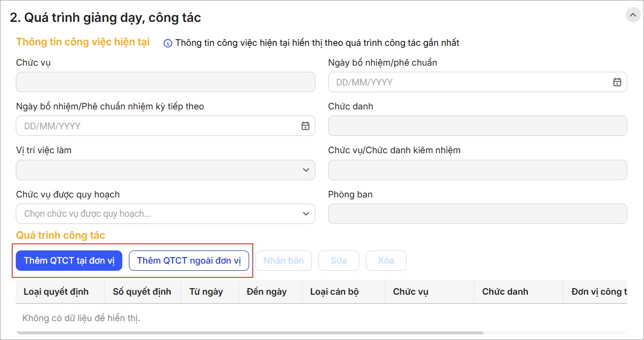Sort by Loại quyết định column header
Screen dimensions: 644x340
[x=56, y=292]
